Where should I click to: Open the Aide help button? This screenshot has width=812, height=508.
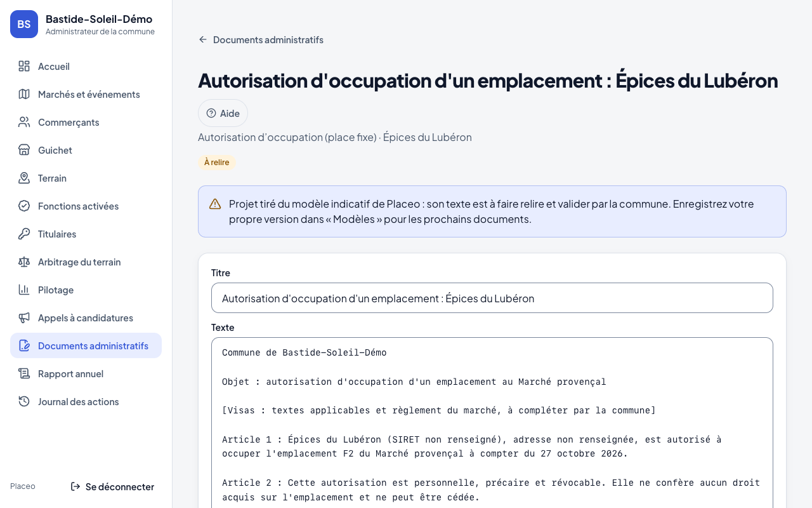point(223,113)
